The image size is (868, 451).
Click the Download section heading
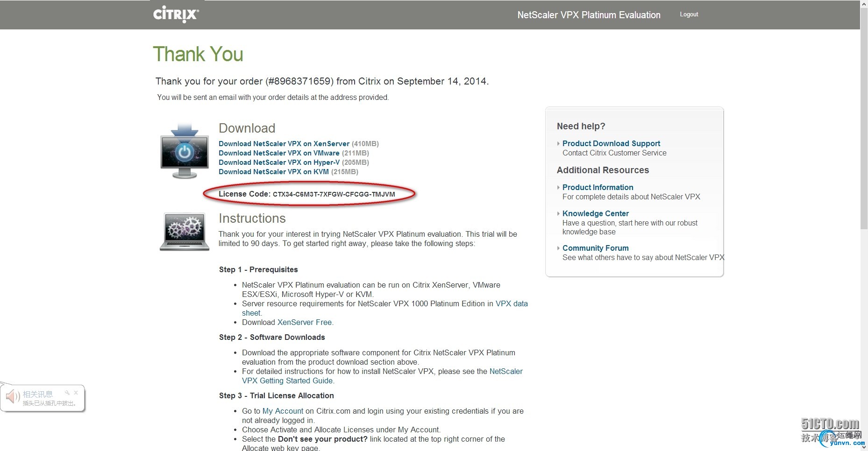click(x=247, y=128)
